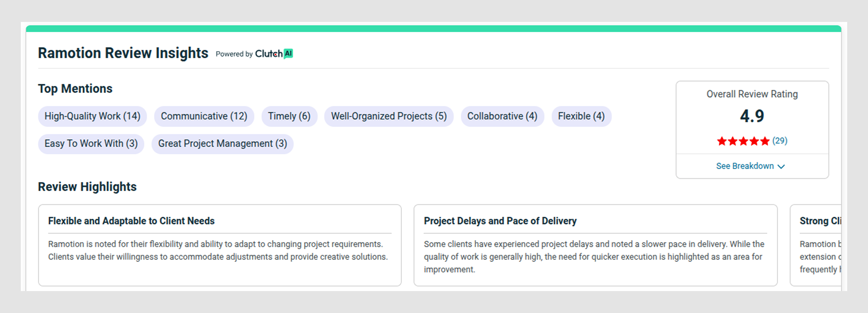Click the project delays description paragraph
This screenshot has height=313, width=868.
[594, 257]
